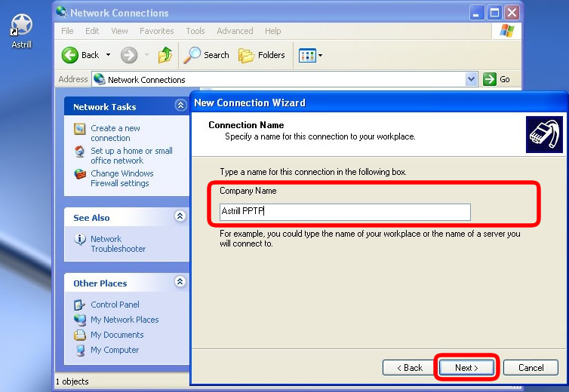Click the Control Panel icon in Other Places
Image resolution: width=569 pixels, height=392 pixels.
coord(80,305)
